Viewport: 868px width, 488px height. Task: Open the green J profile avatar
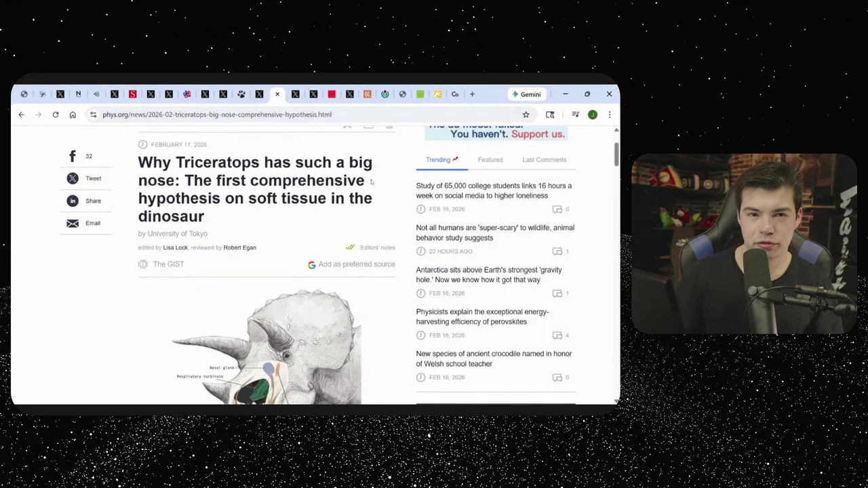[x=592, y=115]
